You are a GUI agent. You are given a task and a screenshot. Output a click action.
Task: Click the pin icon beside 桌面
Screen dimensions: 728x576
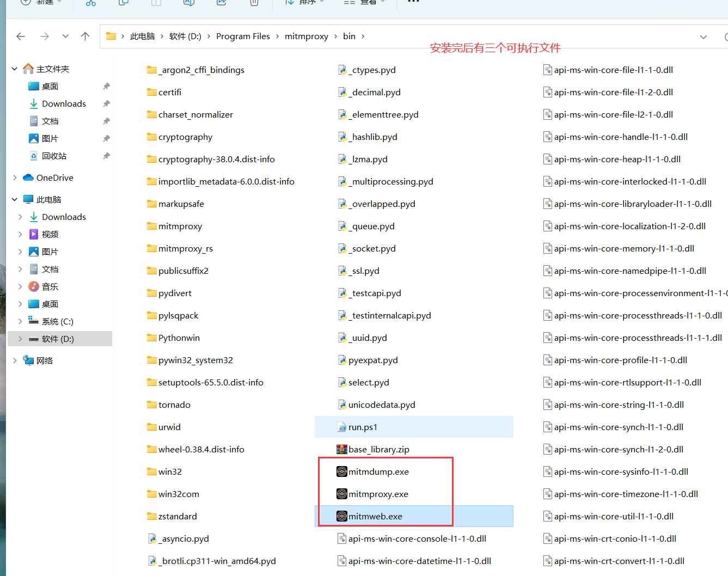pyautogui.click(x=106, y=86)
